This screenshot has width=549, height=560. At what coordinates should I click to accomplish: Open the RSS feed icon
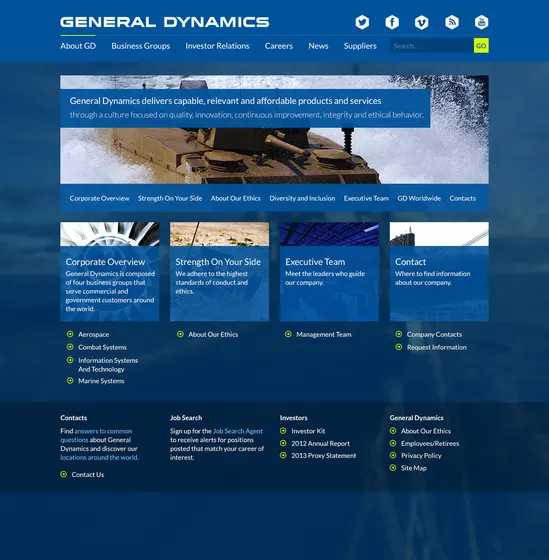click(x=452, y=22)
